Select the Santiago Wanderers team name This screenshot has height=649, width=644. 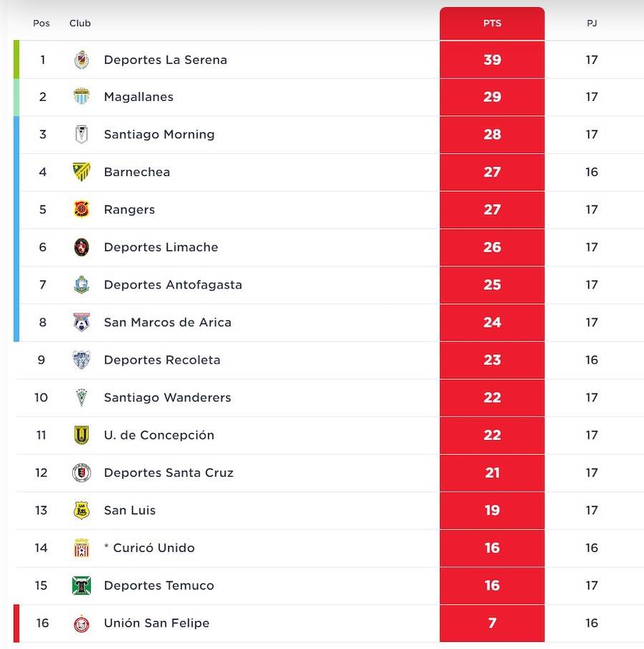[167, 397]
